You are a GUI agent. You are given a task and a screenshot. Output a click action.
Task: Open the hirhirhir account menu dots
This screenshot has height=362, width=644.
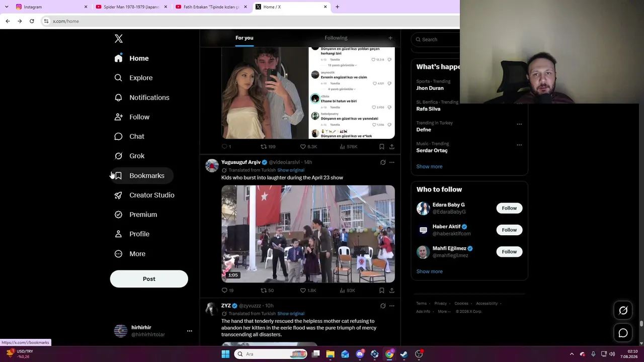pos(190,331)
